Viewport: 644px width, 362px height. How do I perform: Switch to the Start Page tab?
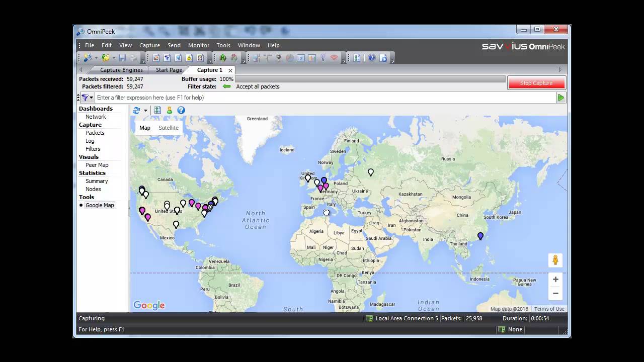point(169,70)
